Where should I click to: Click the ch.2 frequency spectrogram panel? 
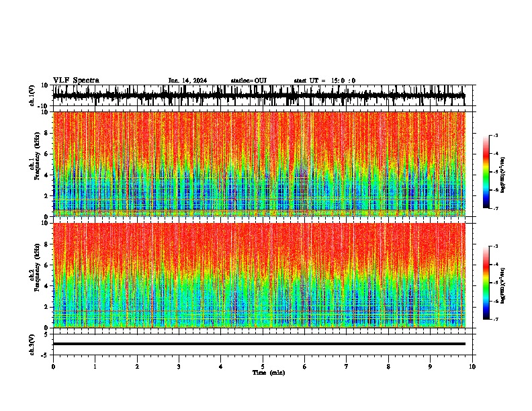pyautogui.click(x=259, y=275)
